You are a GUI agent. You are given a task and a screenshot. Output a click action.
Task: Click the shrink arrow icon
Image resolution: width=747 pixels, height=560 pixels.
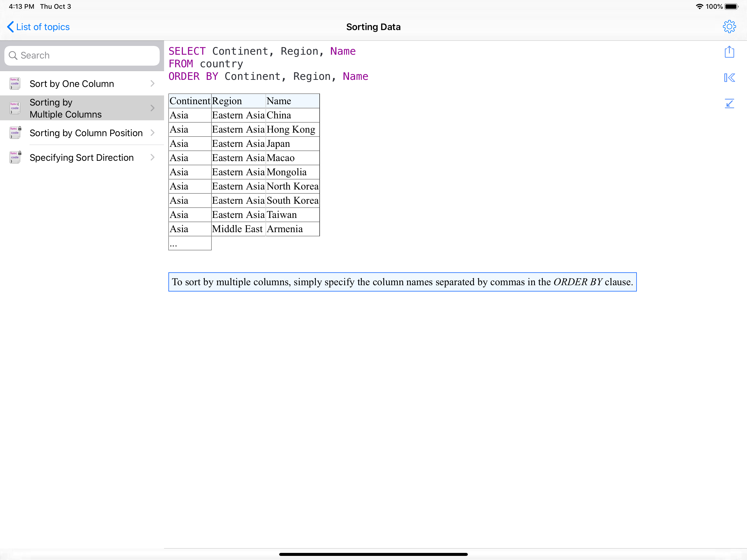click(729, 103)
